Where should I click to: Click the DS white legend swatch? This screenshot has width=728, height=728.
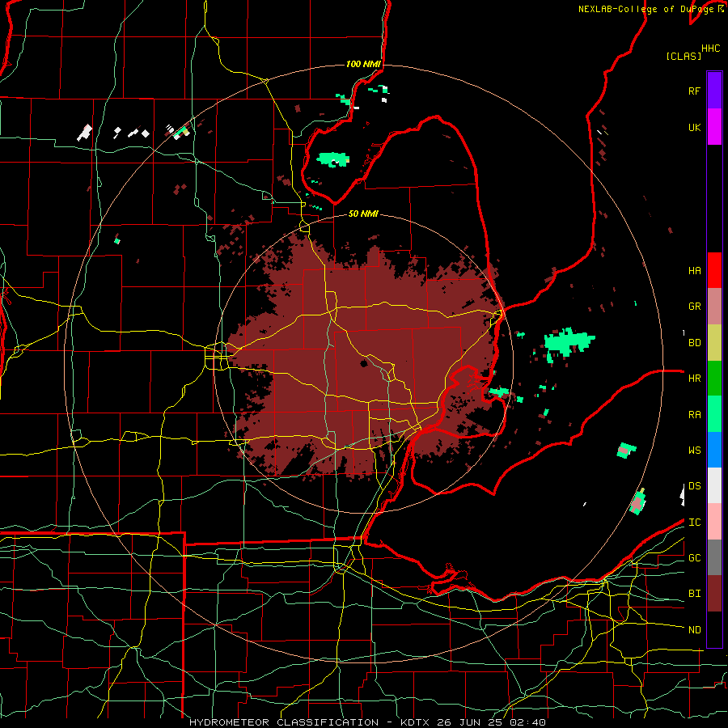tap(714, 485)
